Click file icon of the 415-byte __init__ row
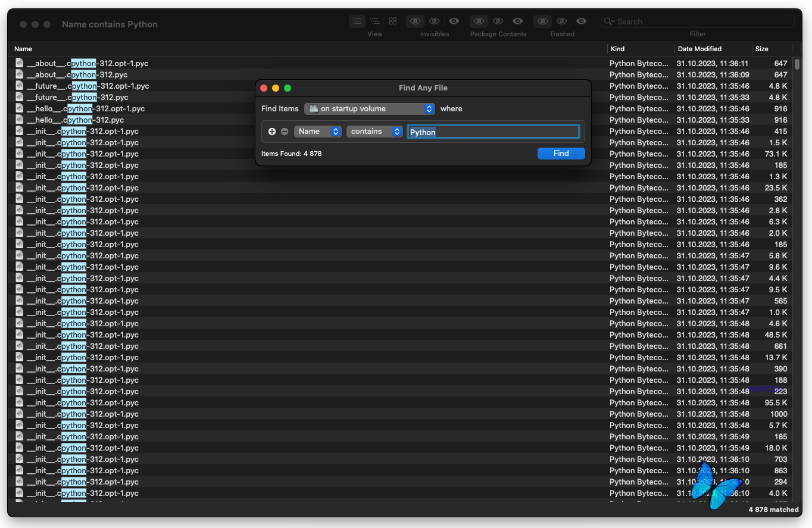The width and height of the screenshot is (812, 528). [x=20, y=131]
